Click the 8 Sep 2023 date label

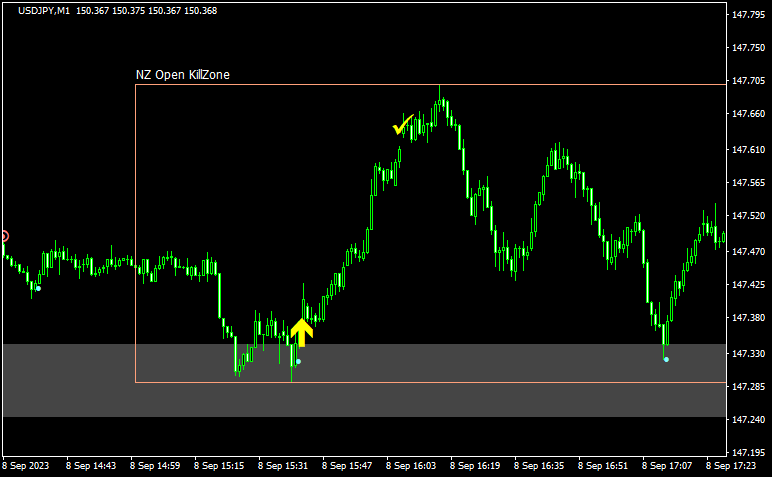(x=27, y=466)
